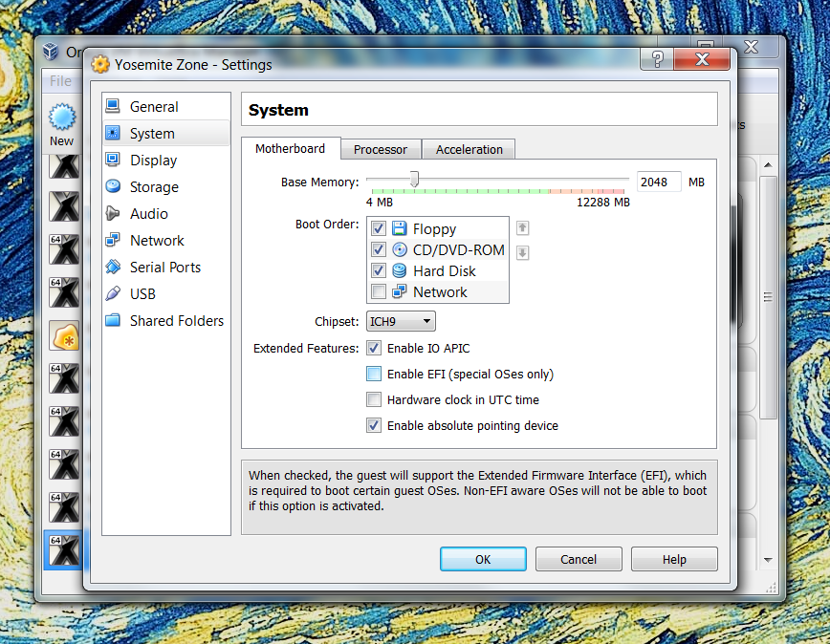Toggle Hardware clock in UTC time
Screen dimensions: 830x644
(374, 399)
